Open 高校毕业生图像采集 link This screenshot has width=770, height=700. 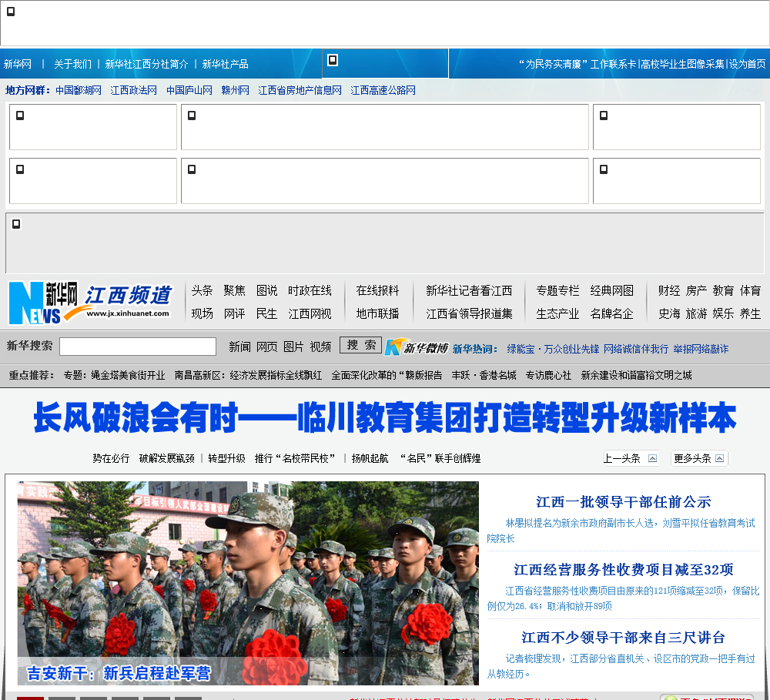tap(682, 64)
